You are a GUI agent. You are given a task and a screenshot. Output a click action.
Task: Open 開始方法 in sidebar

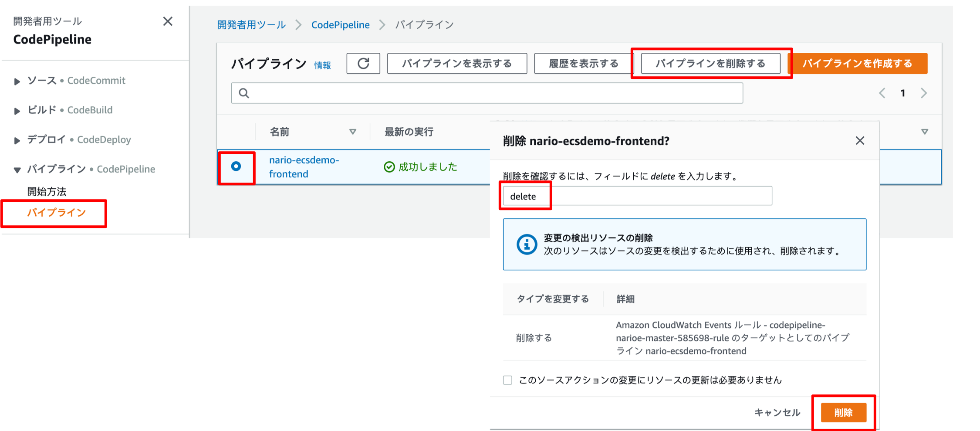(x=47, y=191)
